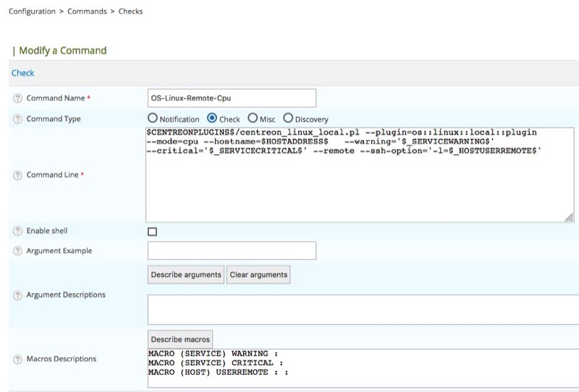
Task: Select the Notification command type
Action: (x=153, y=119)
